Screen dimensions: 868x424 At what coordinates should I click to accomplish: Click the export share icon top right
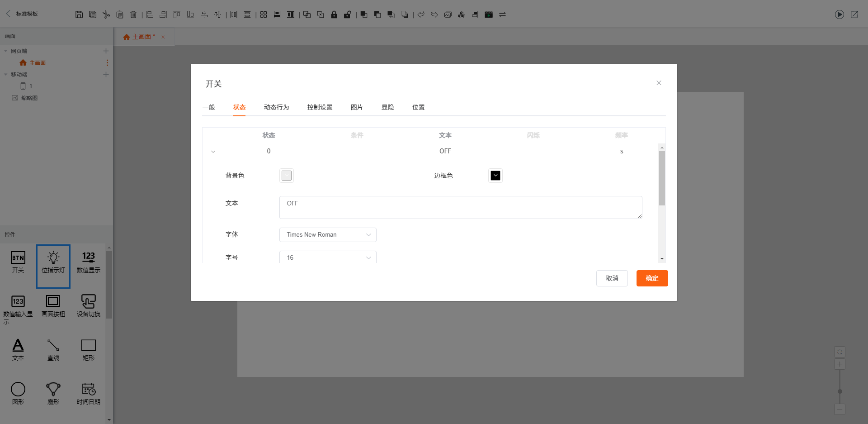[x=854, y=14]
